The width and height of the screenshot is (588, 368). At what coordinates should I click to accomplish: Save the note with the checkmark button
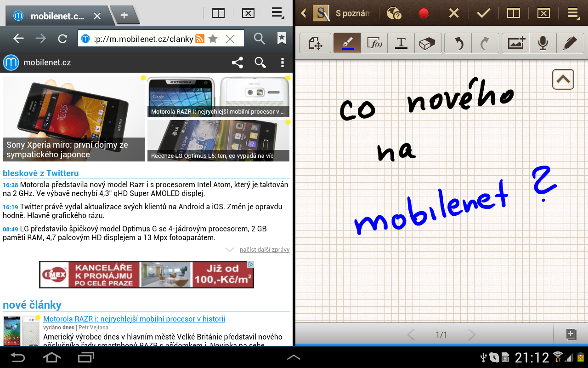point(483,13)
